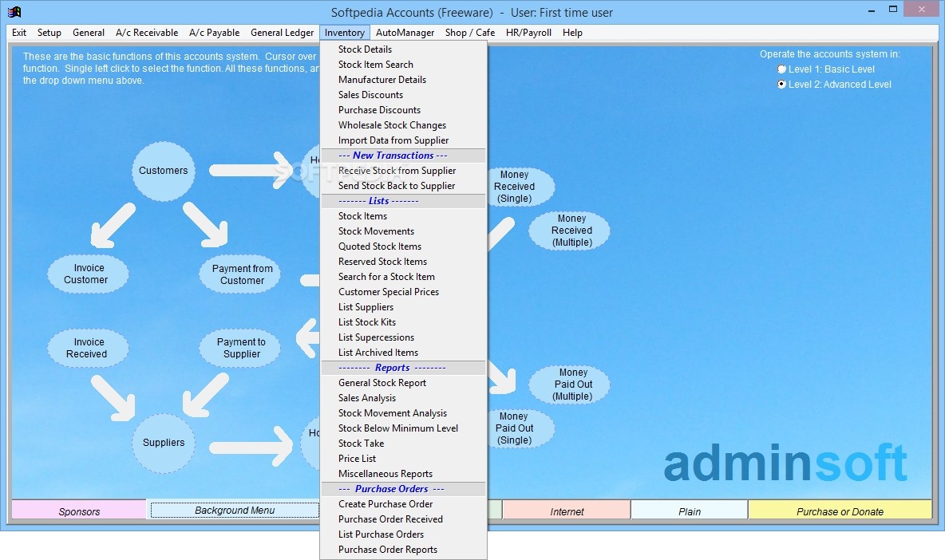Select Customer Special Prices
This screenshot has width=945, height=560.
point(403,292)
